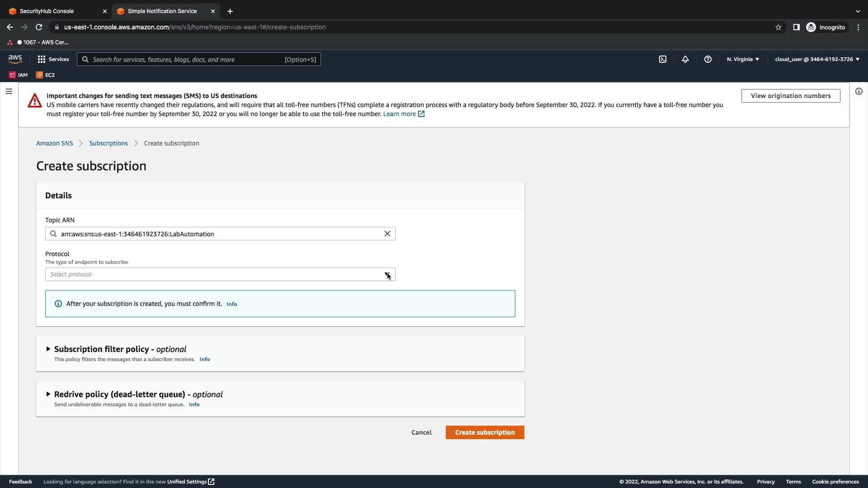
Task: Click the EC2 shortcut in favorites bar
Action: (x=45, y=75)
